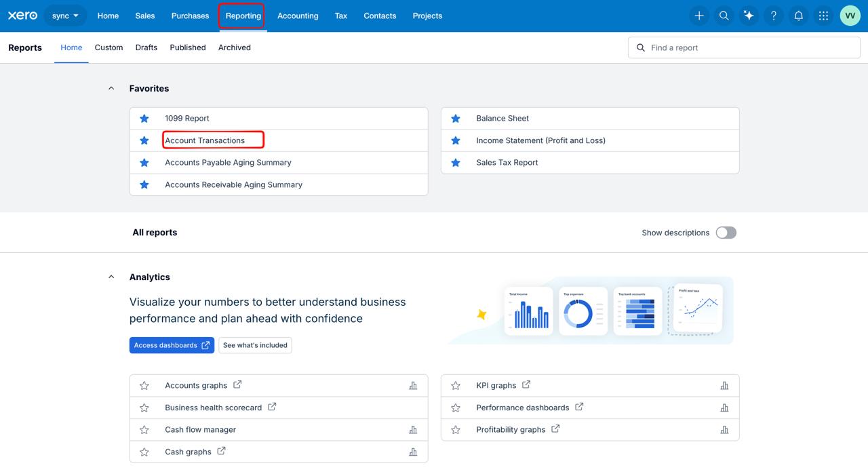Open the Projects menu
The image size is (868, 474).
coord(427,16)
